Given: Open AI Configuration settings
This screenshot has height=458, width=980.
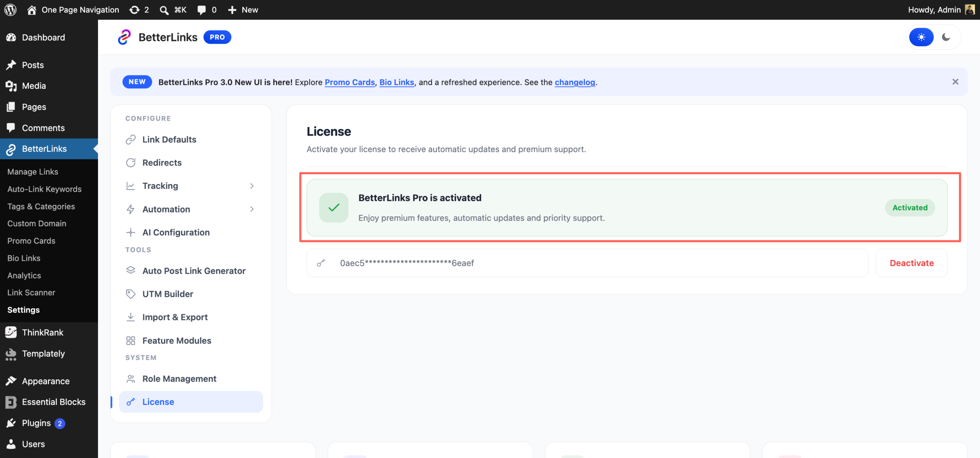Looking at the screenshot, I should point(191,232).
